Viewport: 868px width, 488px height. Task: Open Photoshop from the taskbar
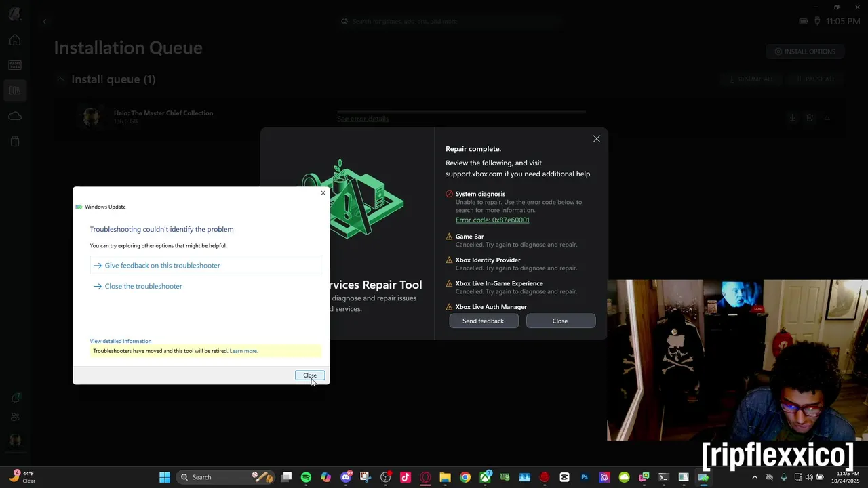[585, 477]
